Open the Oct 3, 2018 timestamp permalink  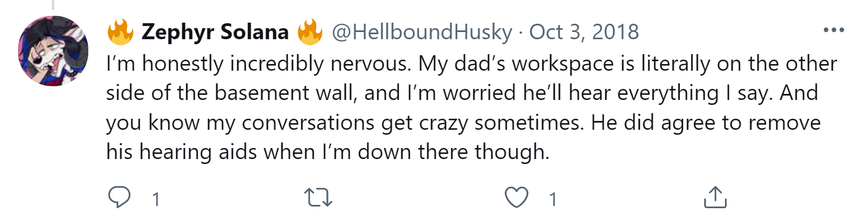click(584, 32)
